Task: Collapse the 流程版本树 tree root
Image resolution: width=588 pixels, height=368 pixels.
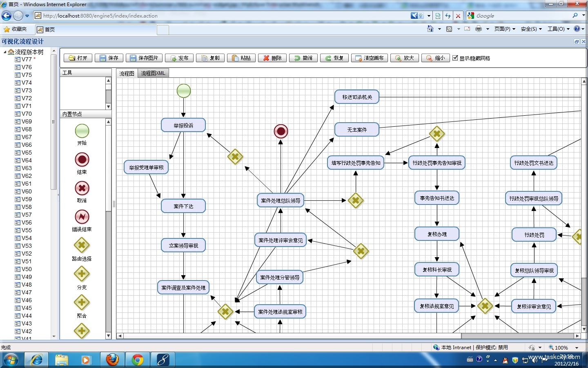Action: [5, 52]
